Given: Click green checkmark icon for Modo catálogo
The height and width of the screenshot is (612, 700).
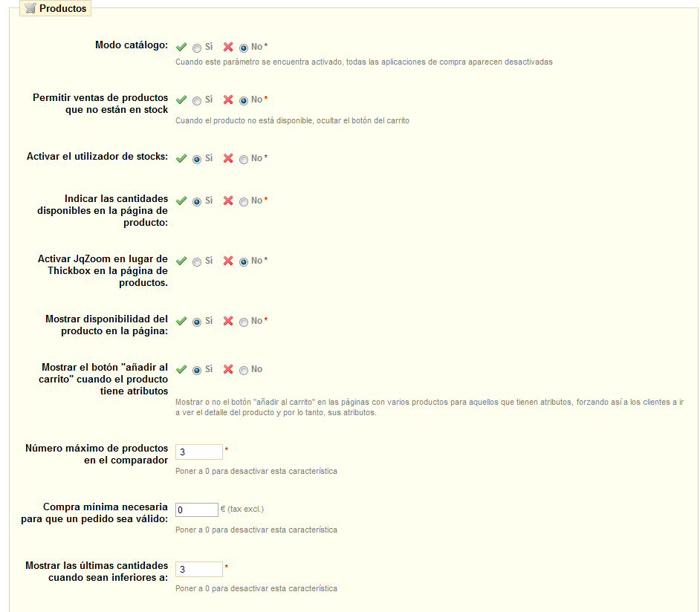Looking at the screenshot, I should 181,47.
